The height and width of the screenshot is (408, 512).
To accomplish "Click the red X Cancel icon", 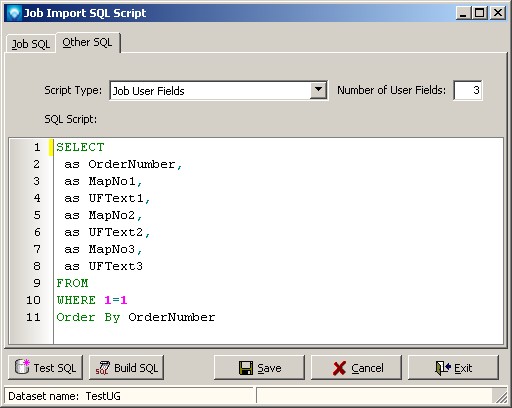I will (339, 368).
